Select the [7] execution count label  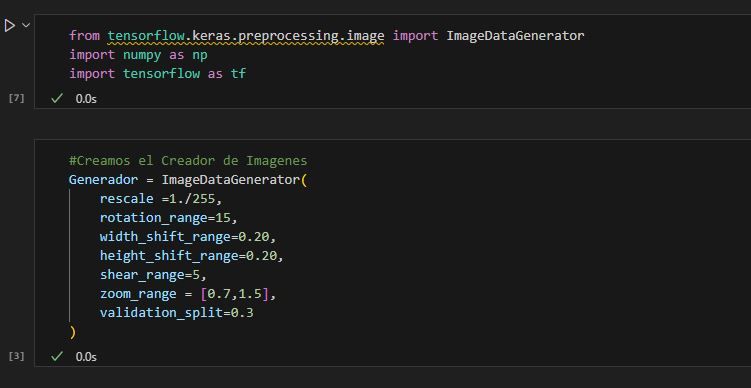pos(16,98)
